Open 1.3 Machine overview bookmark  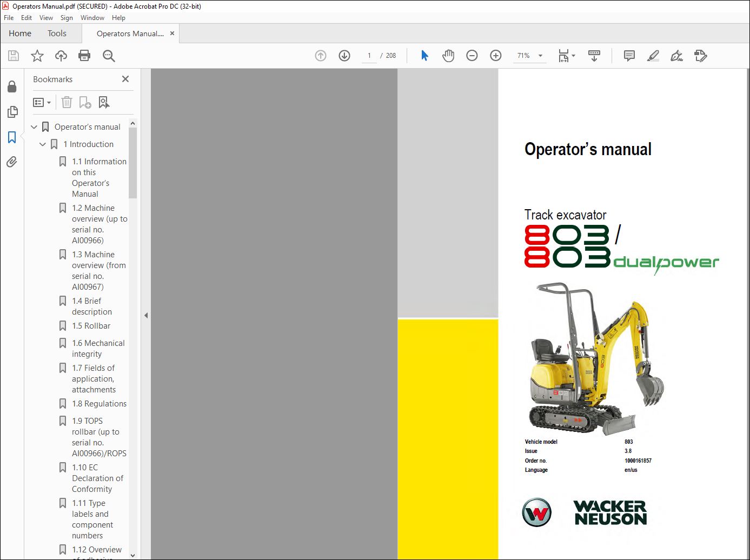coord(99,271)
